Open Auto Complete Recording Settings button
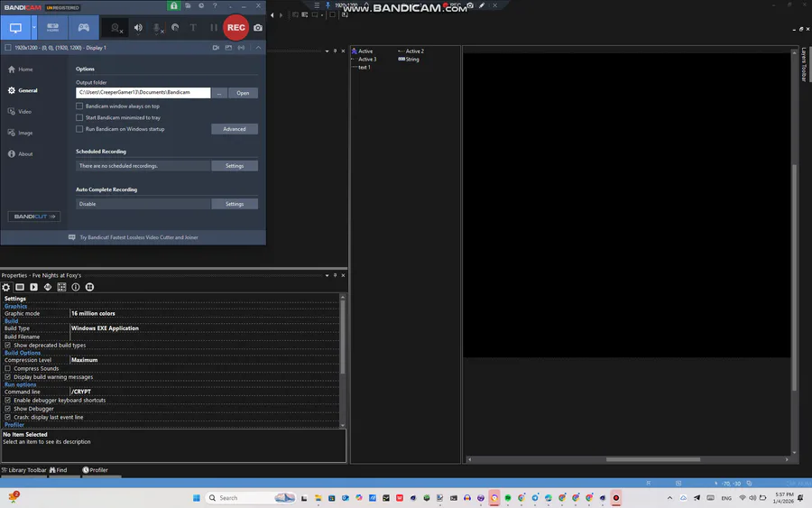 point(235,204)
